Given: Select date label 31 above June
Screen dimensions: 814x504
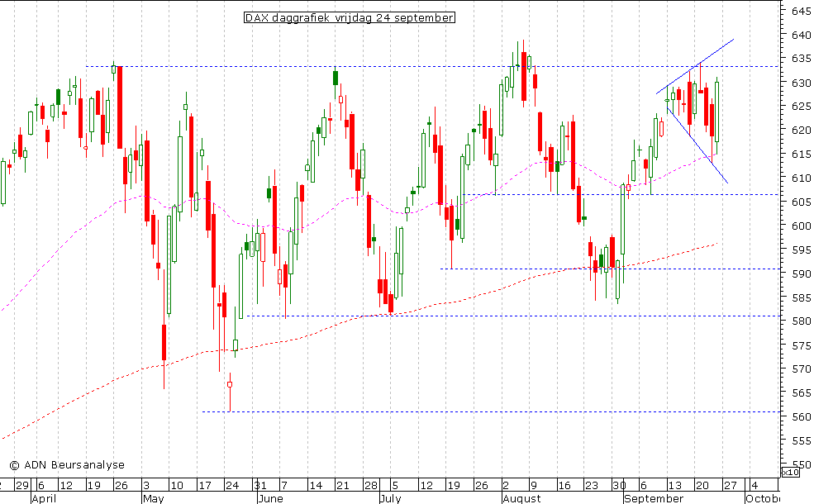Looking at the screenshot, I should click(260, 485).
